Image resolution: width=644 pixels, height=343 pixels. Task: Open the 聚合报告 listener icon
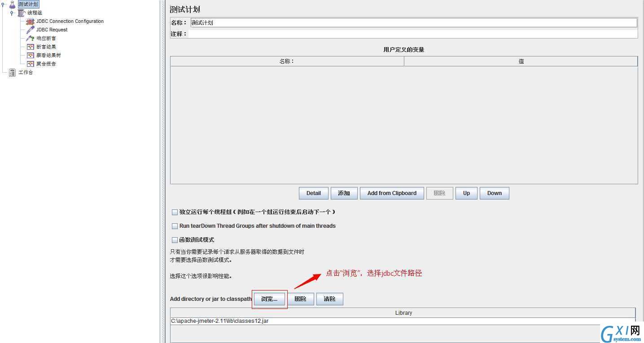[x=30, y=64]
